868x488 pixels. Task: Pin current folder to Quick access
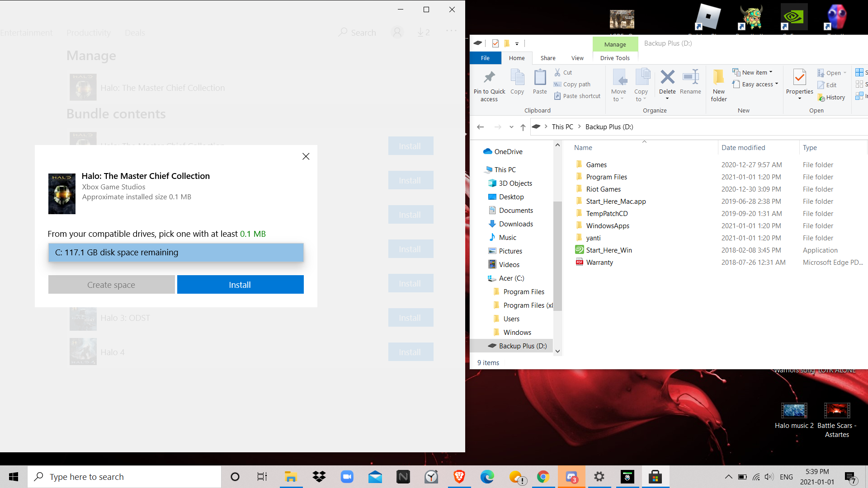click(489, 85)
